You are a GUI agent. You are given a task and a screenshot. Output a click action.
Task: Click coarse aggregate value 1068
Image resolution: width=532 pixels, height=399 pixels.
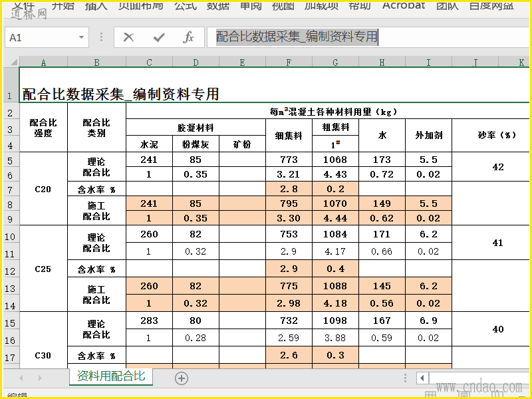coord(335,160)
